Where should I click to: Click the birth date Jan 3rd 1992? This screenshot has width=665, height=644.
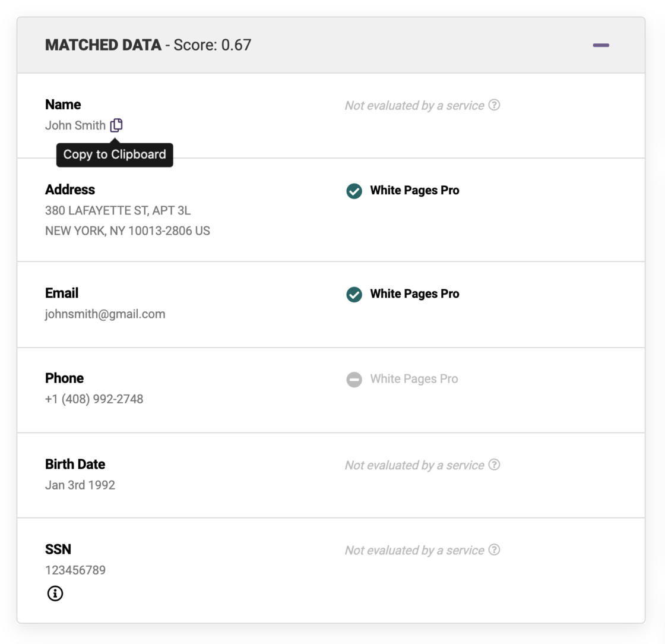pos(80,485)
